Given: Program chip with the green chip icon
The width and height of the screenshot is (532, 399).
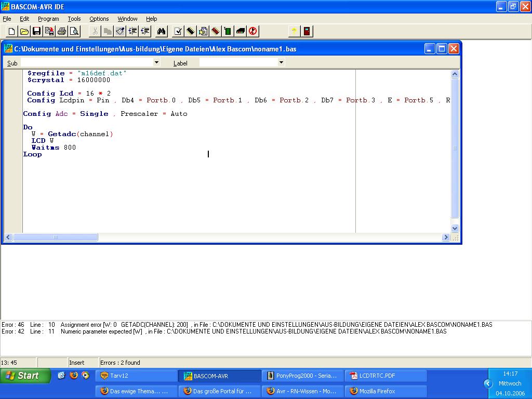Looking at the screenshot, I should pos(228,32).
